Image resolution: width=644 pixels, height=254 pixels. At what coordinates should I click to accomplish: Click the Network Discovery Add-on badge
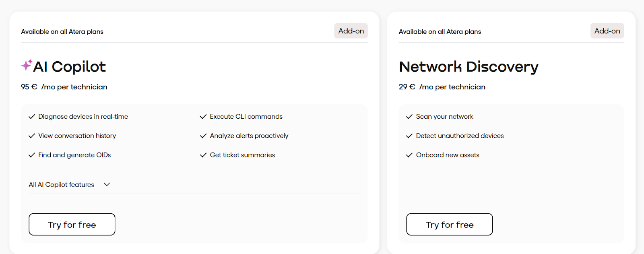click(607, 31)
